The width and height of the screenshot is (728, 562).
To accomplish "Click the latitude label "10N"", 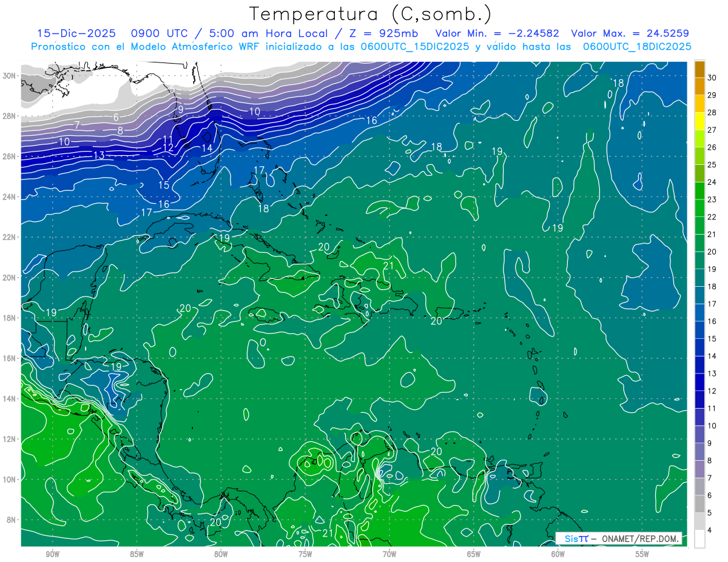I will [x=10, y=479].
